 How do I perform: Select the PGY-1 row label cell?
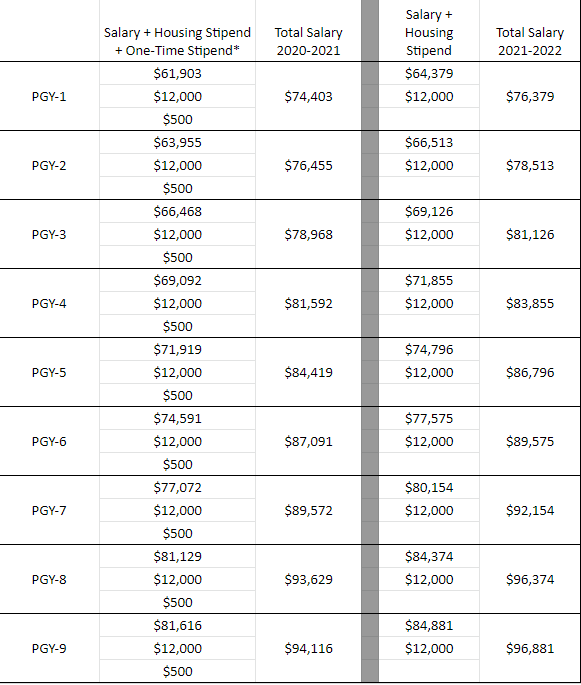pyautogui.click(x=49, y=96)
